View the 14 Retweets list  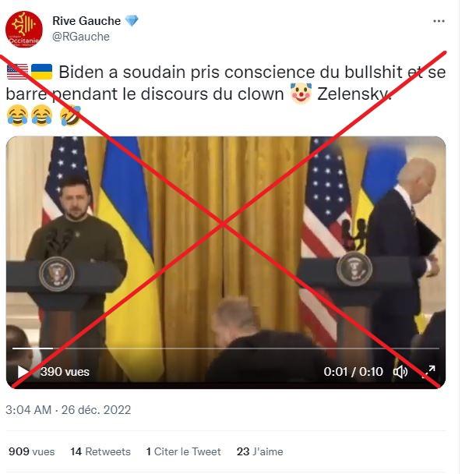coord(100,451)
